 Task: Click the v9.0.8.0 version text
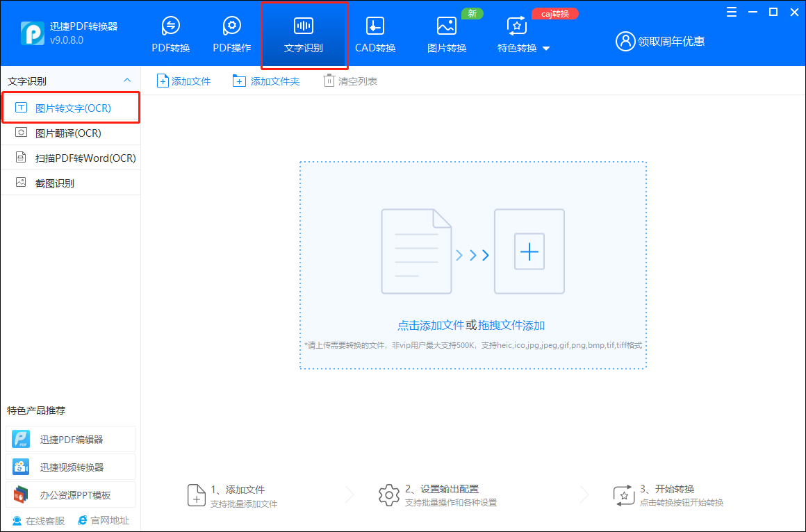pyautogui.click(x=66, y=40)
